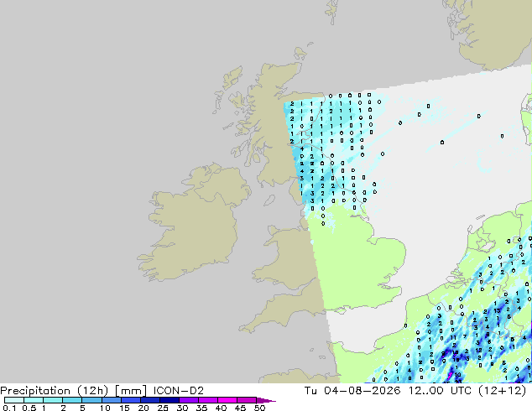Click the 10–15 mm legend swatch

[111, 400]
